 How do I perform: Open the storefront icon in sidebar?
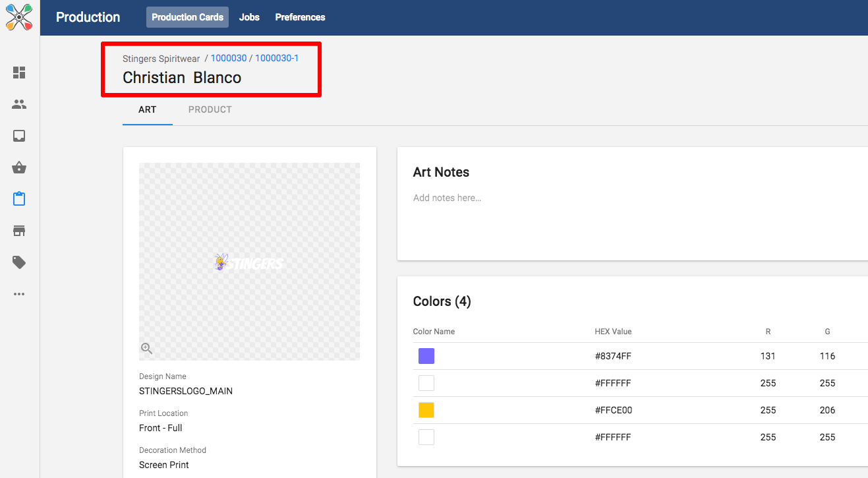[x=19, y=231]
